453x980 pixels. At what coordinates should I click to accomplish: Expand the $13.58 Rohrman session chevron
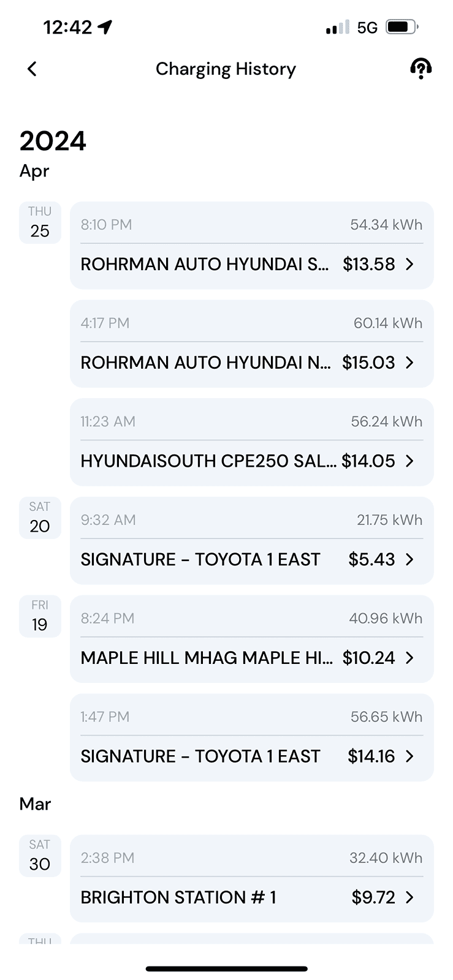410,264
